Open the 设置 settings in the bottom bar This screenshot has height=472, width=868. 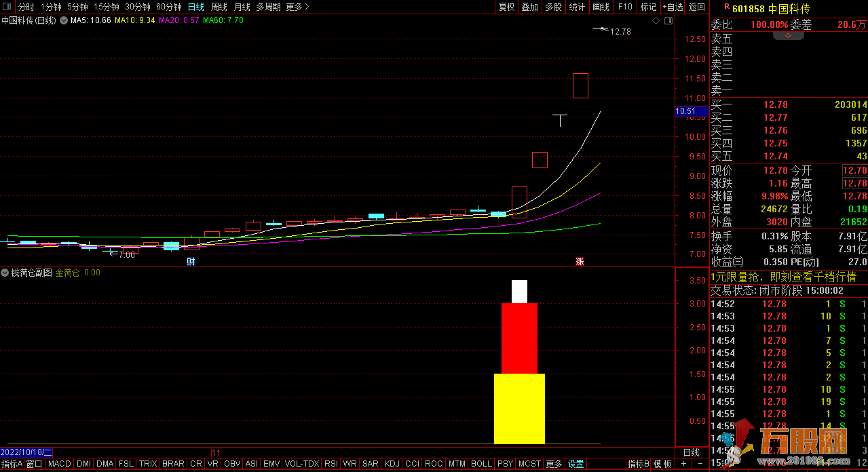576,464
